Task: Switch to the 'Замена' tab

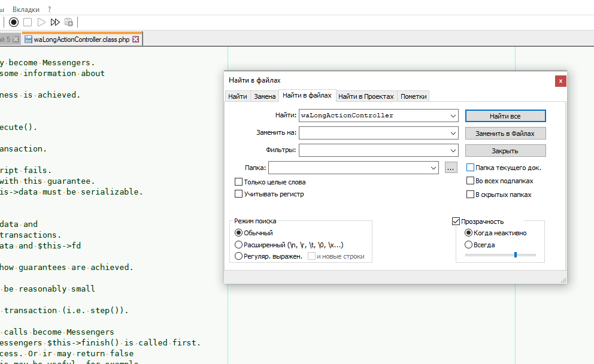Action: (x=265, y=96)
